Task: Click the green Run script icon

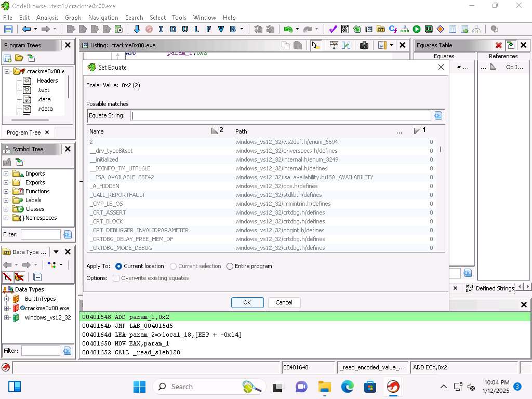Action: click(417, 30)
